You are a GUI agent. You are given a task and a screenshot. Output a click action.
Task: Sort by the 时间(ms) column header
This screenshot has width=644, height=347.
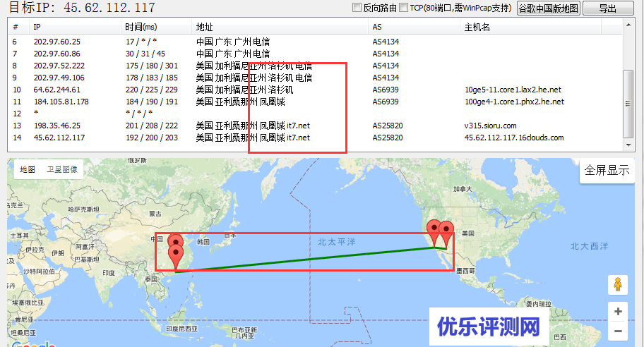click(x=157, y=27)
